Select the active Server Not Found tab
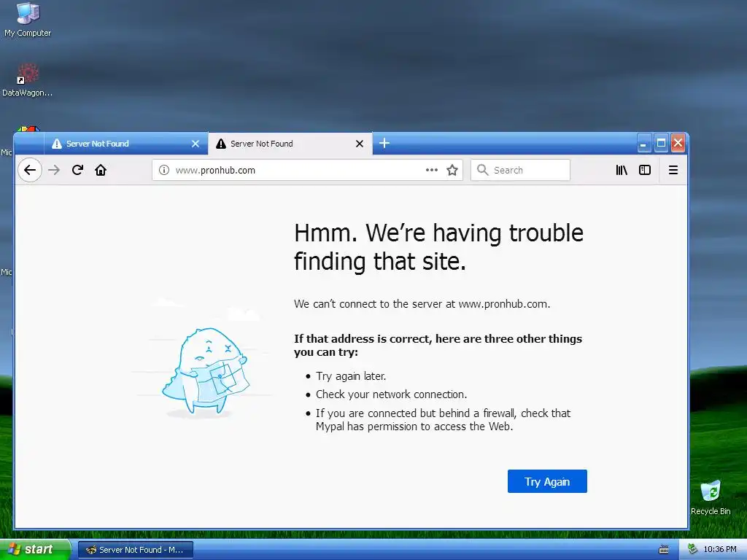Screen dimensions: 747x560 [x=290, y=144]
